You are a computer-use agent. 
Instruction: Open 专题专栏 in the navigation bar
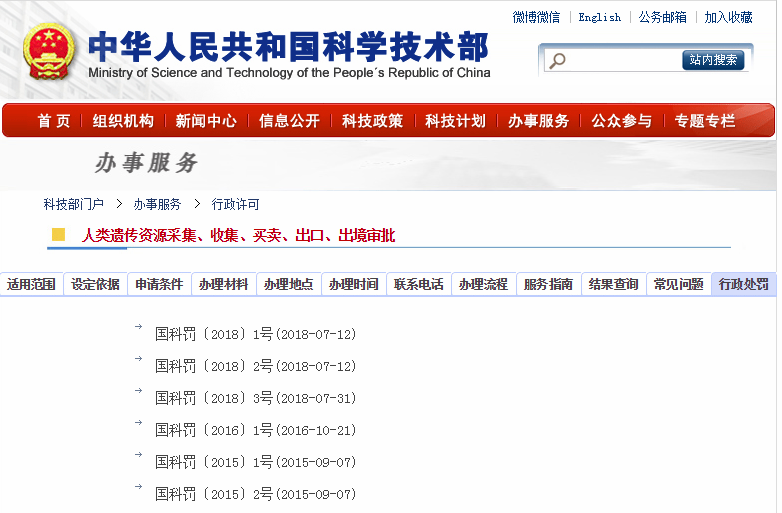[x=704, y=121]
